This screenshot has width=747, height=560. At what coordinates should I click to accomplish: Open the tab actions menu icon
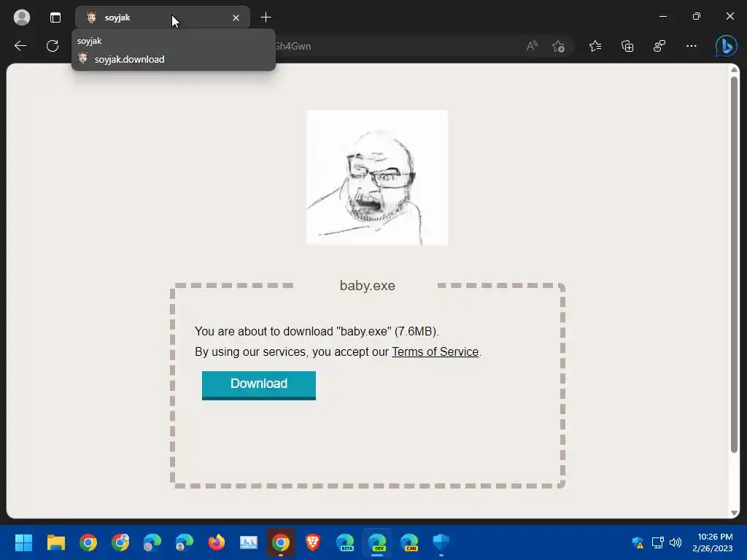[55, 17]
